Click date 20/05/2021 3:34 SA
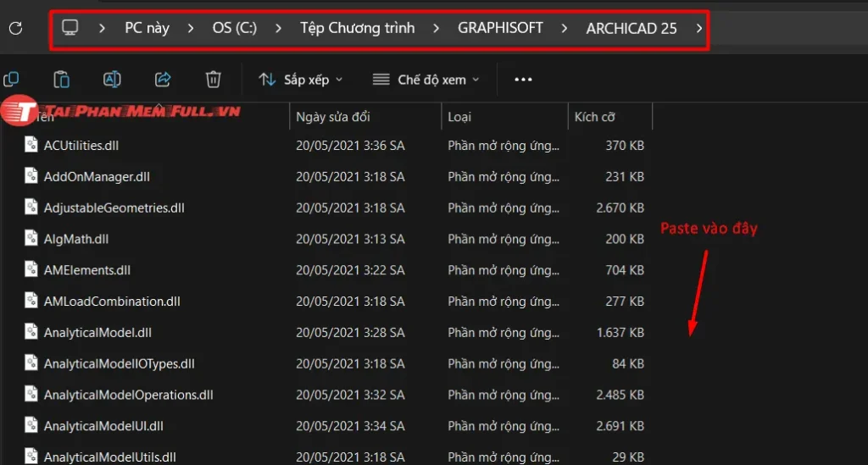Viewport: 868px width, 465px height. click(350, 426)
